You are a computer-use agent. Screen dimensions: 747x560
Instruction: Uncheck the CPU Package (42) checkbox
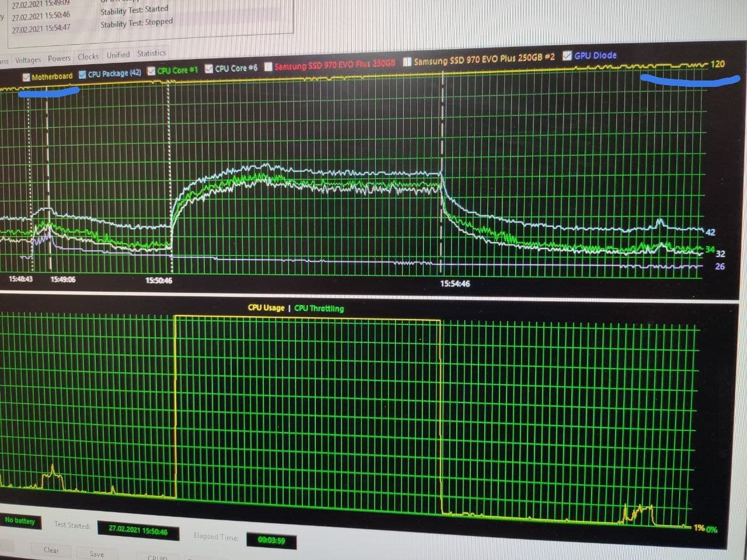82,75
